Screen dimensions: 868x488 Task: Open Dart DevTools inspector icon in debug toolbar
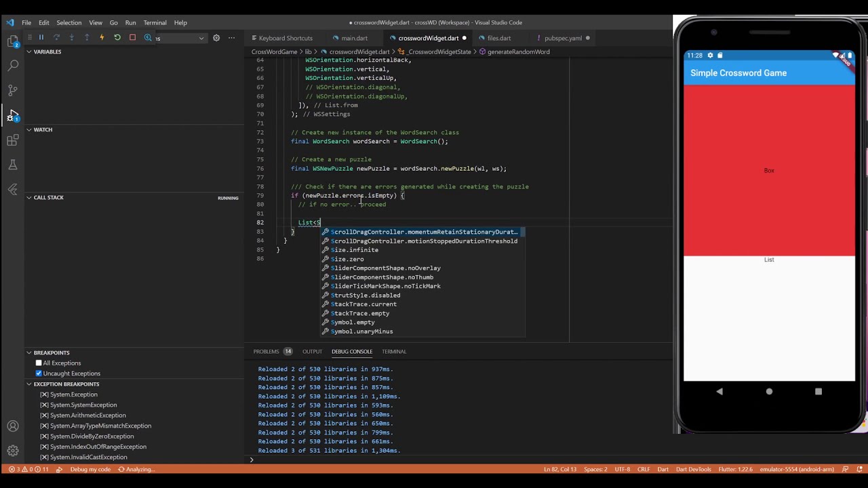(x=148, y=38)
